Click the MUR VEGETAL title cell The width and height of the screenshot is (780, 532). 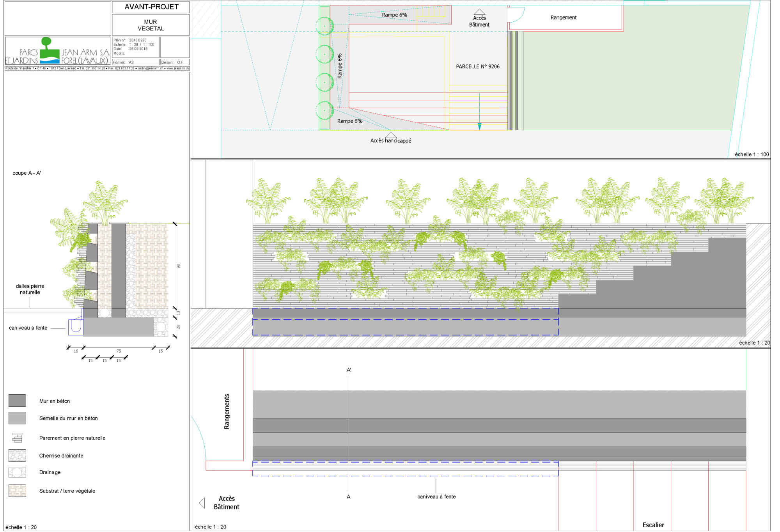[x=151, y=25]
